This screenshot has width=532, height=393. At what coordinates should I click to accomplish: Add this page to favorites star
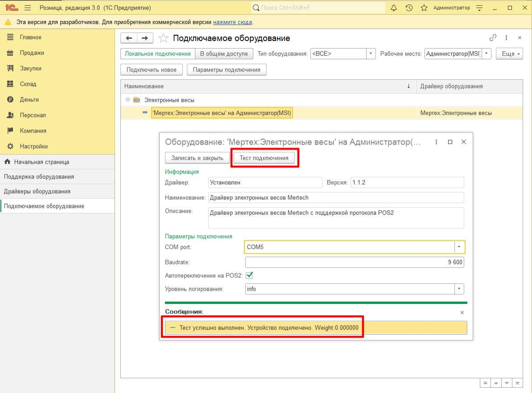tap(164, 38)
